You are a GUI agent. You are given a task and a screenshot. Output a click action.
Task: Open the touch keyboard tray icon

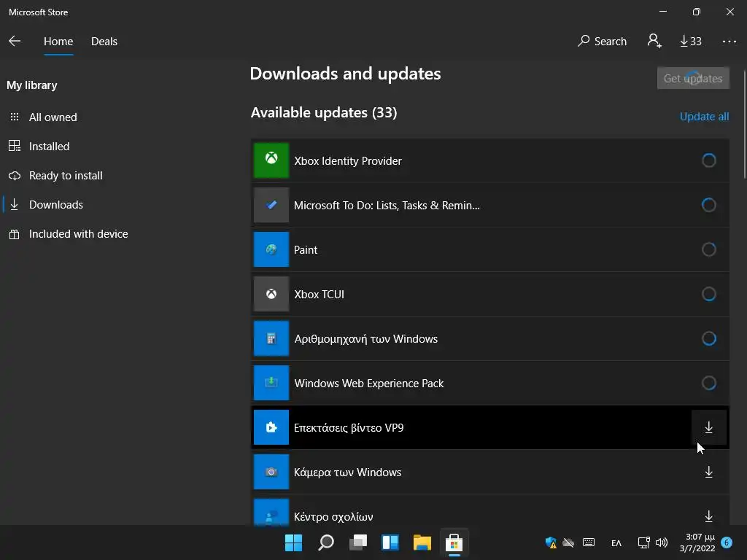click(589, 542)
